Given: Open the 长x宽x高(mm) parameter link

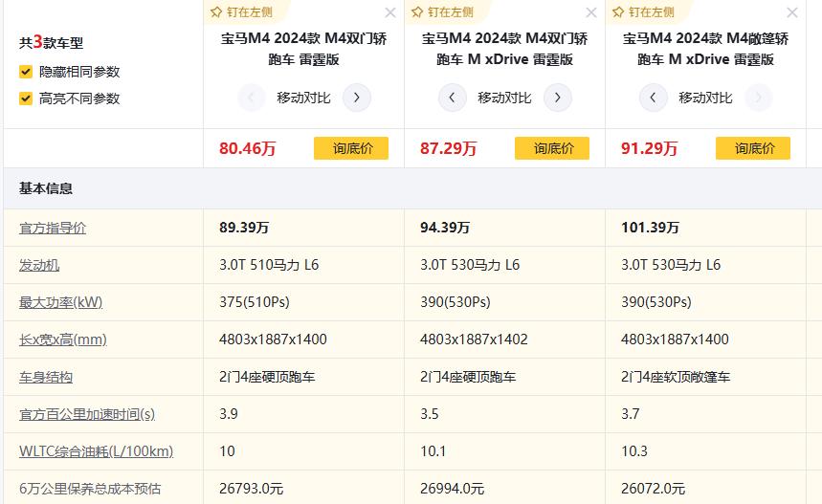Looking at the screenshot, I should tap(63, 340).
